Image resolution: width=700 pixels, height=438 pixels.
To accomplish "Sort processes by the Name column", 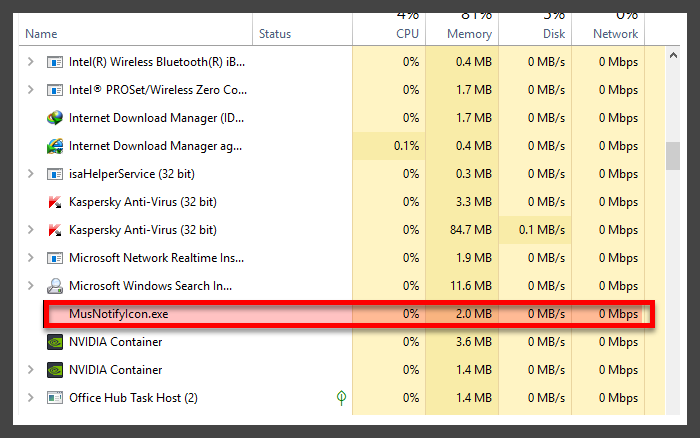I will (42, 34).
